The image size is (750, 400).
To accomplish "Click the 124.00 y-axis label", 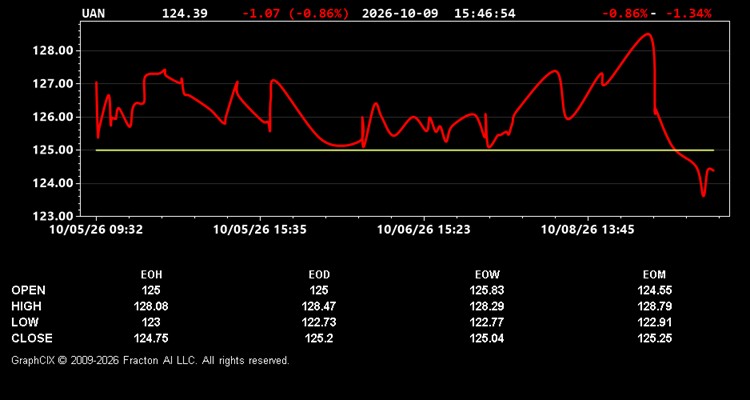I will 53,183.
